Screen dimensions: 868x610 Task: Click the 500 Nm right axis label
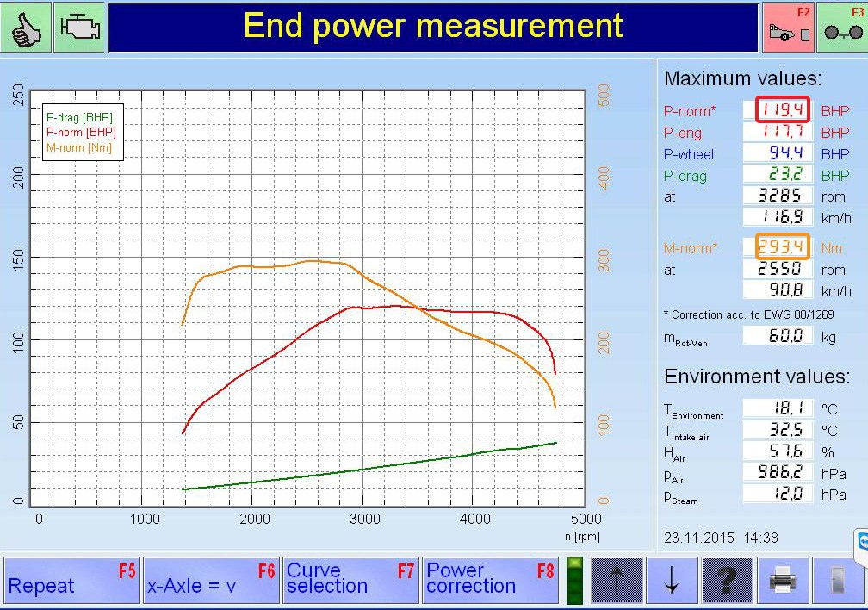[x=604, y=96]
